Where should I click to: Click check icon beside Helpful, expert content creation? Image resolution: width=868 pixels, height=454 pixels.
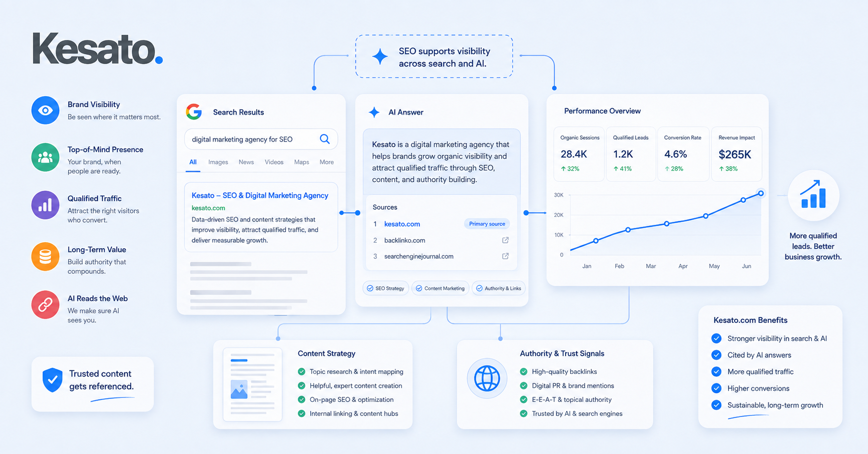(301, 385)
